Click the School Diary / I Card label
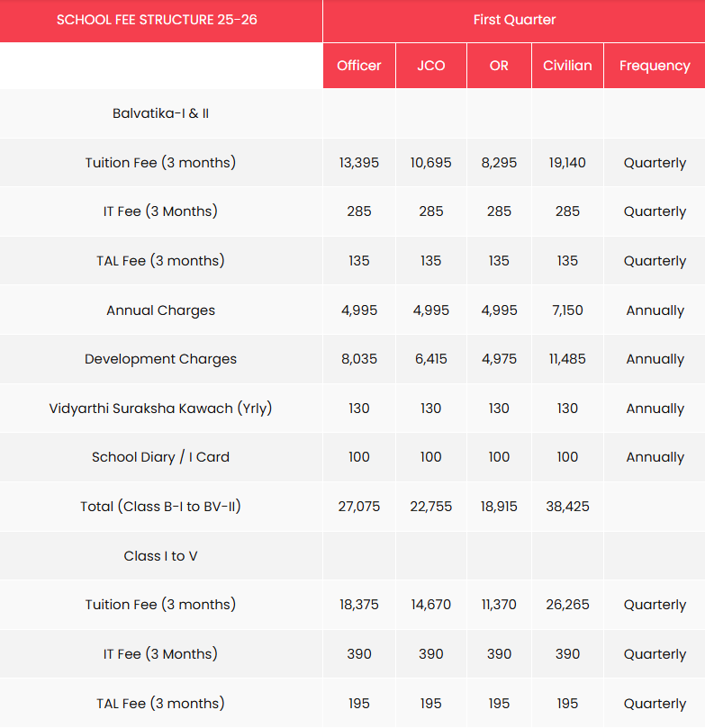Viewport: 705px width, 728px height. pos(161,457)
